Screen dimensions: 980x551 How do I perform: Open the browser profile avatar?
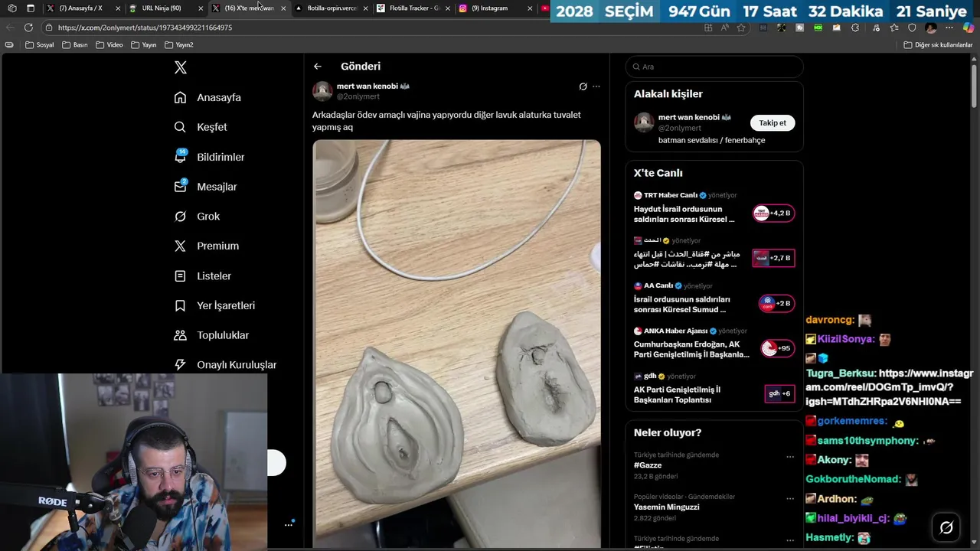(931, 28)
